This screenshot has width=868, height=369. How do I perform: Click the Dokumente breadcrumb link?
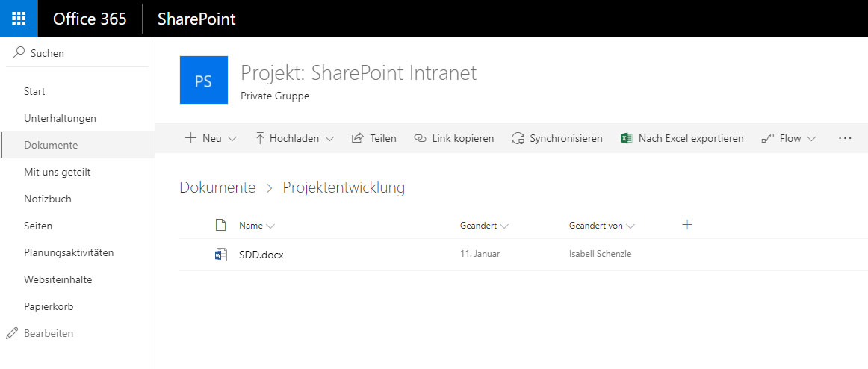pos(217,187)
